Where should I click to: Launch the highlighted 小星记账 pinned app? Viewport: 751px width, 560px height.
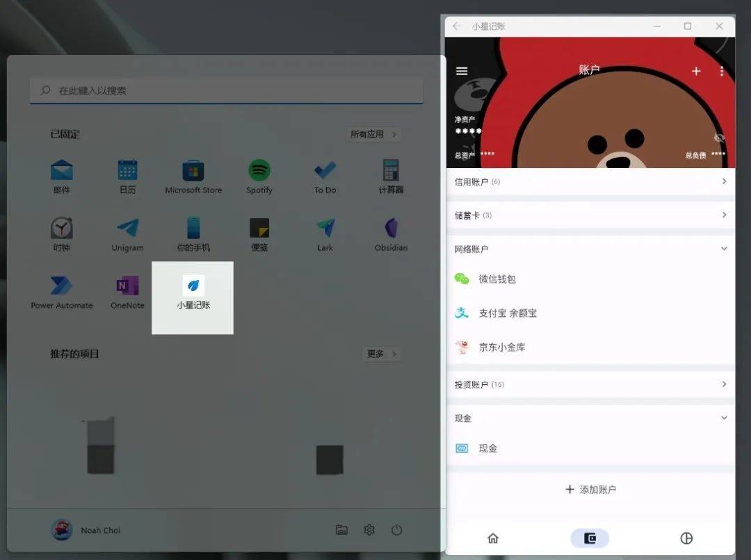(193, 297)
